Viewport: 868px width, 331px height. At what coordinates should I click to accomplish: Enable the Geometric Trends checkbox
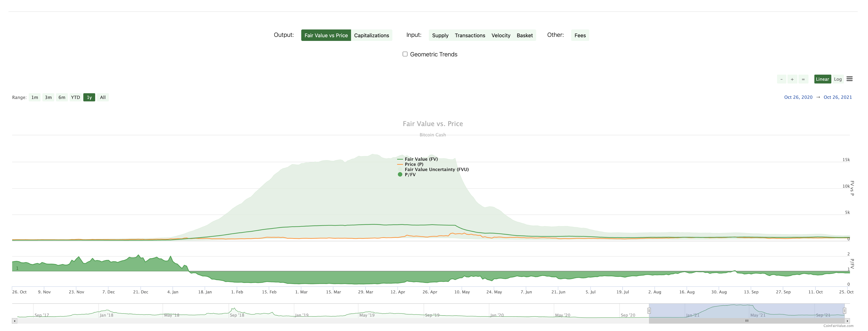[405, 54]
